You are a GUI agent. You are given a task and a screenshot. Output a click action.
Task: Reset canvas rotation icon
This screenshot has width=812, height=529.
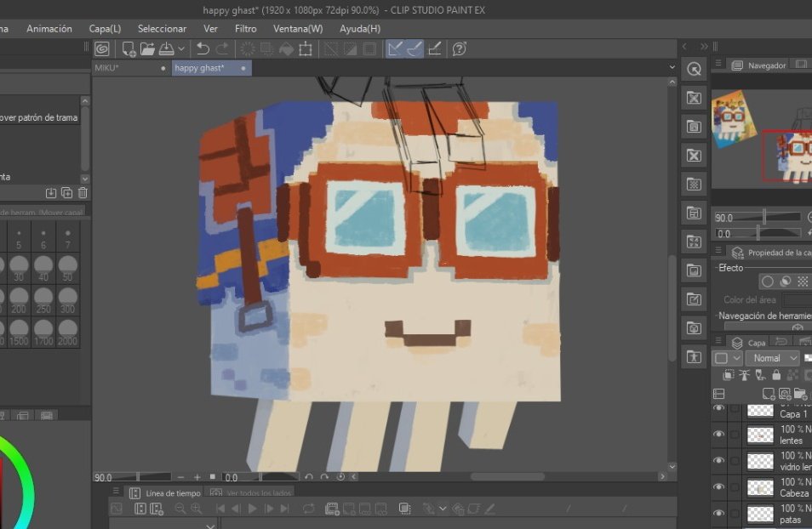coord(340,477)
